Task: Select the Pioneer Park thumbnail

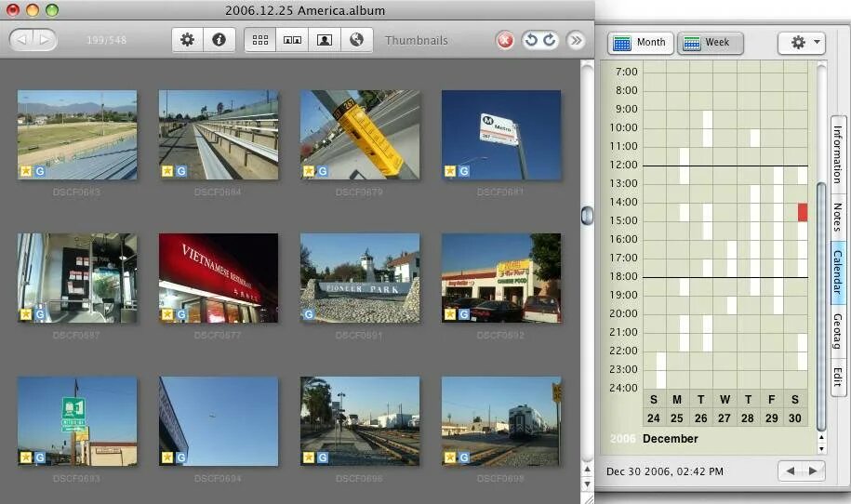Action: coord(360,278)
